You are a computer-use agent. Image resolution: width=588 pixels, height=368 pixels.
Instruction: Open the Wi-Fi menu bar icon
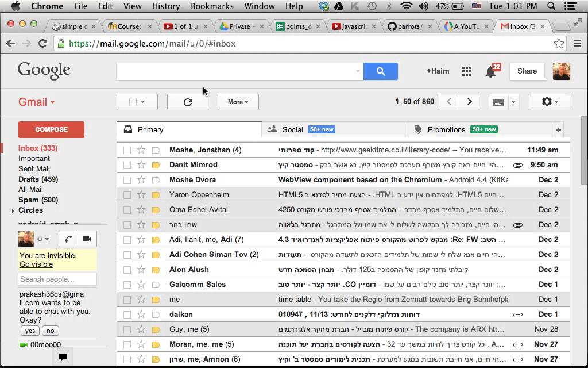coord(406,6)
